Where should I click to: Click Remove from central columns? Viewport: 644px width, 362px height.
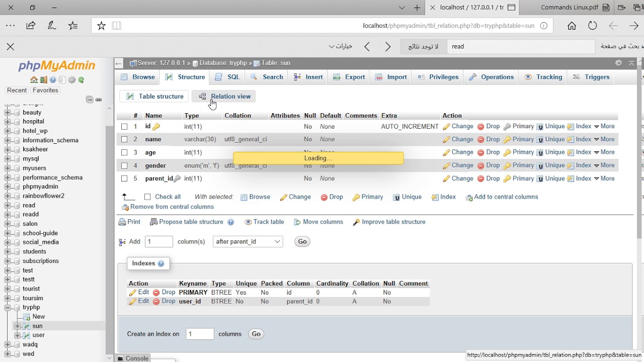point(168,207)
